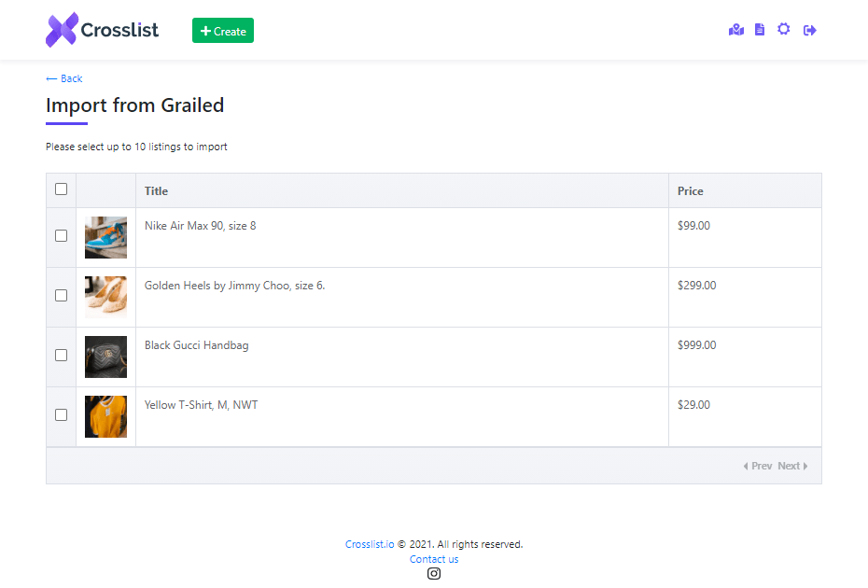This screenshot has height=588, width=868.
Task: Go to Next page of listings
Action: coord(792,466)
